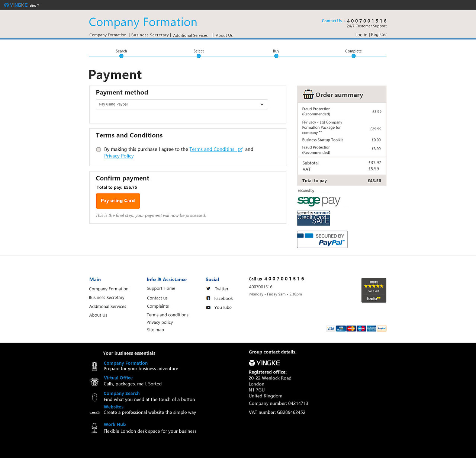Open the footer Contact us link
The image size is (476, 458).
(157, 298)
